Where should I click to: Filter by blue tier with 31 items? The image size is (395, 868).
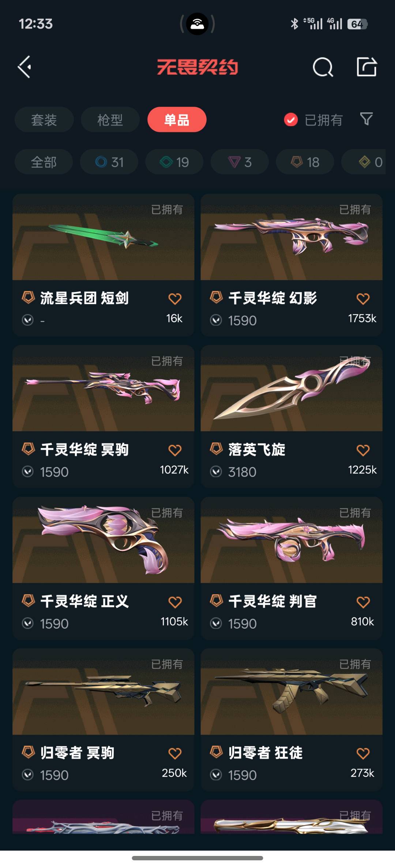coord(109,162)
